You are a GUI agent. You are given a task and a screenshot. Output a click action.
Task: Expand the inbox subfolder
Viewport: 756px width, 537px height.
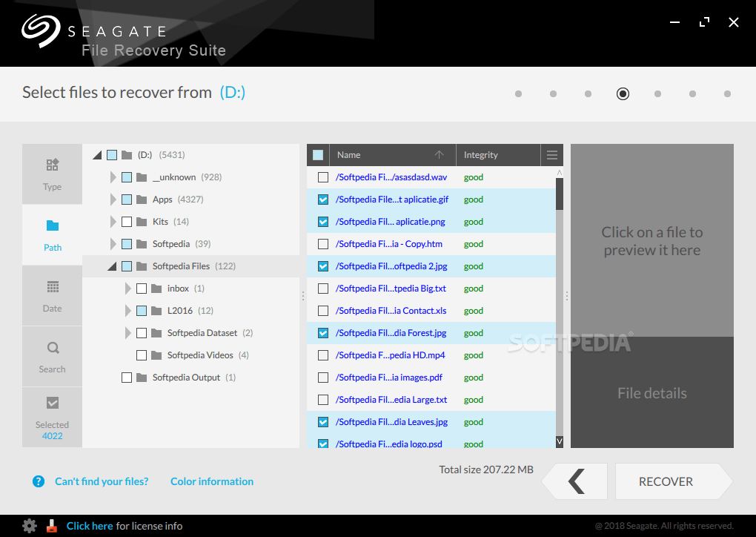128,288
